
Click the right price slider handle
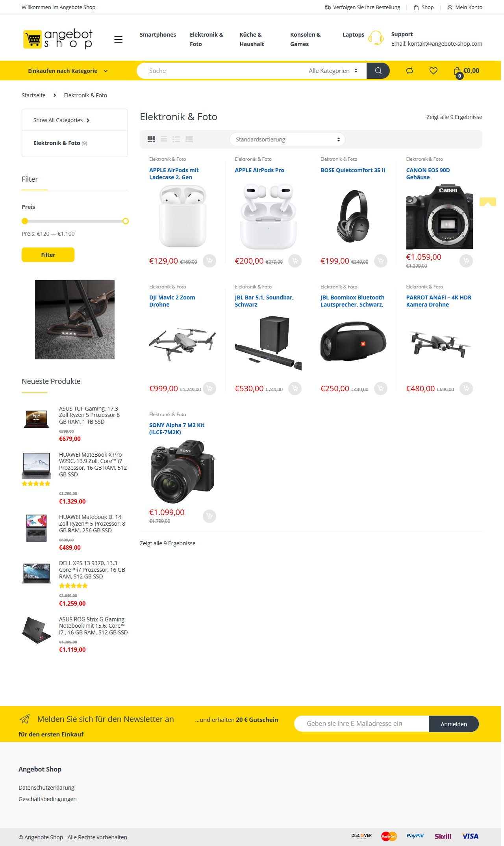click(x=126, y=221)
